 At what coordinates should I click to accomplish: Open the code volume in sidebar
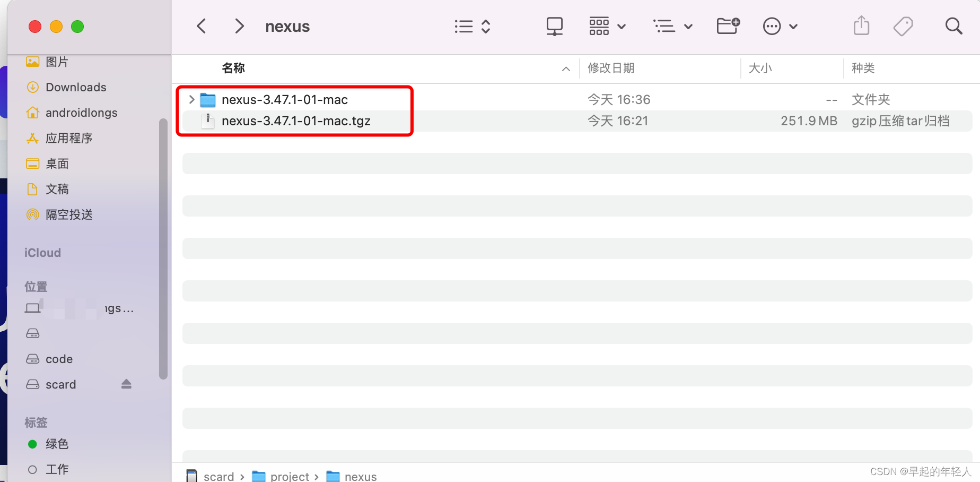click(x=59, y=359)
